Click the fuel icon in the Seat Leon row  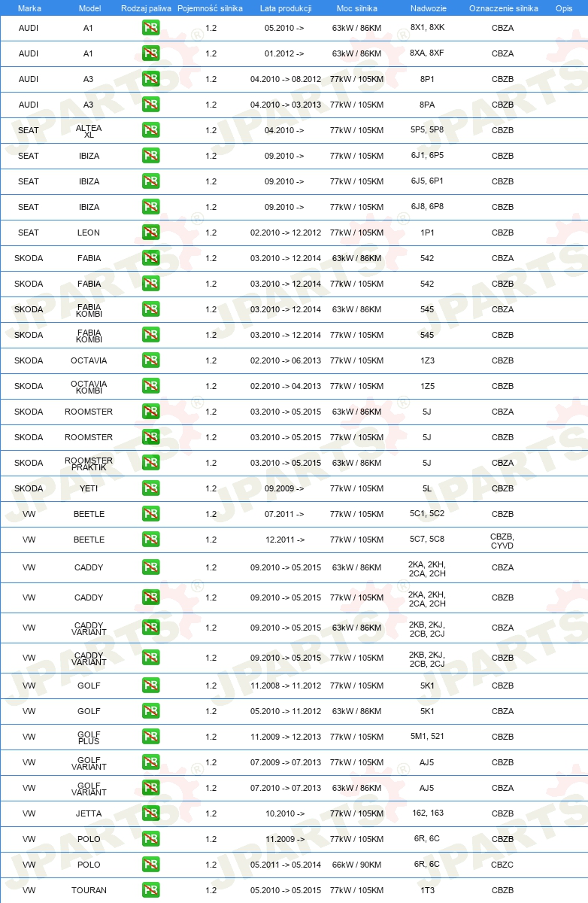tap(150, 233)
